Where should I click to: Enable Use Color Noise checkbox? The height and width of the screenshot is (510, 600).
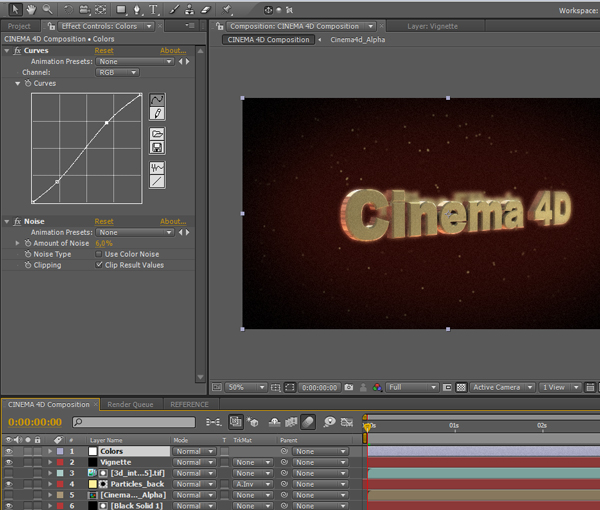[x=99, y=254]
